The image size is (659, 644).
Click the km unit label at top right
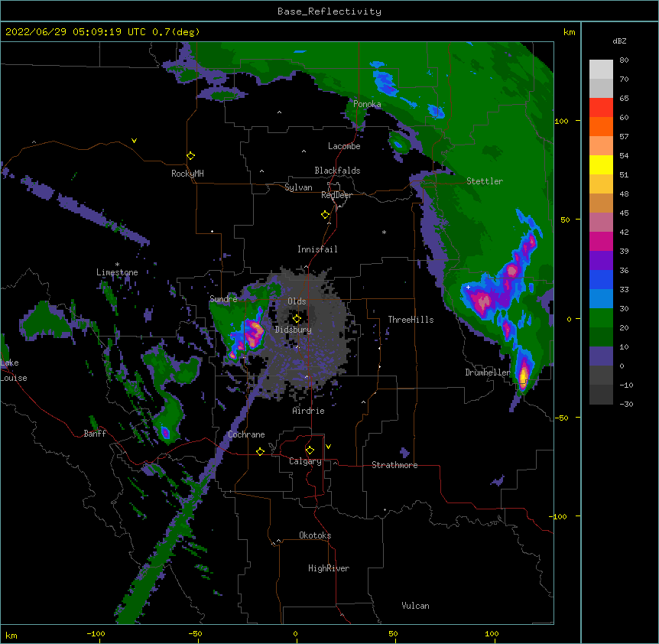[569, 32]
